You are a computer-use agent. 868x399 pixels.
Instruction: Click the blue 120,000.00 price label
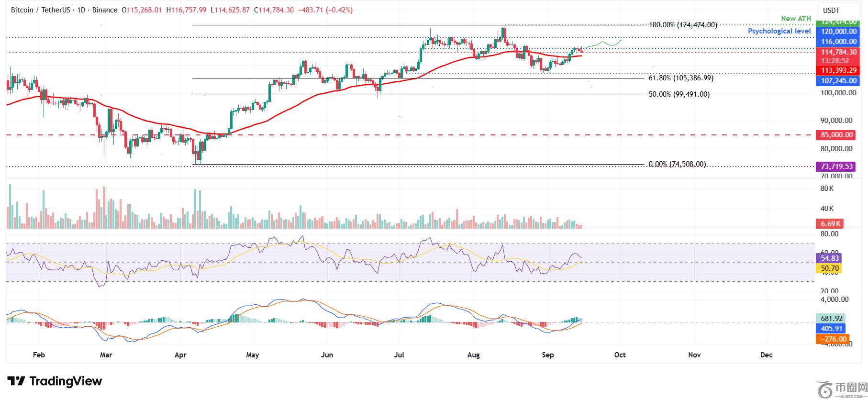coord(835,32)
